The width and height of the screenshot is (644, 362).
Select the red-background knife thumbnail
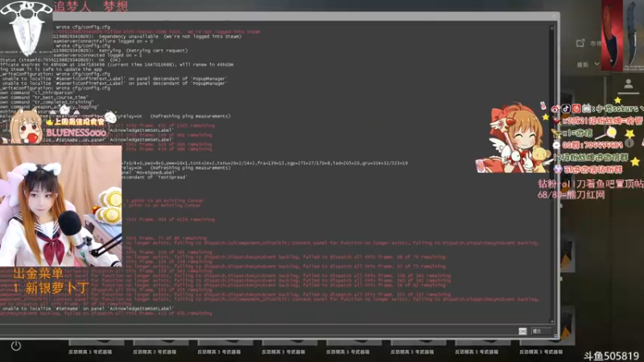(x=612, y=35)
